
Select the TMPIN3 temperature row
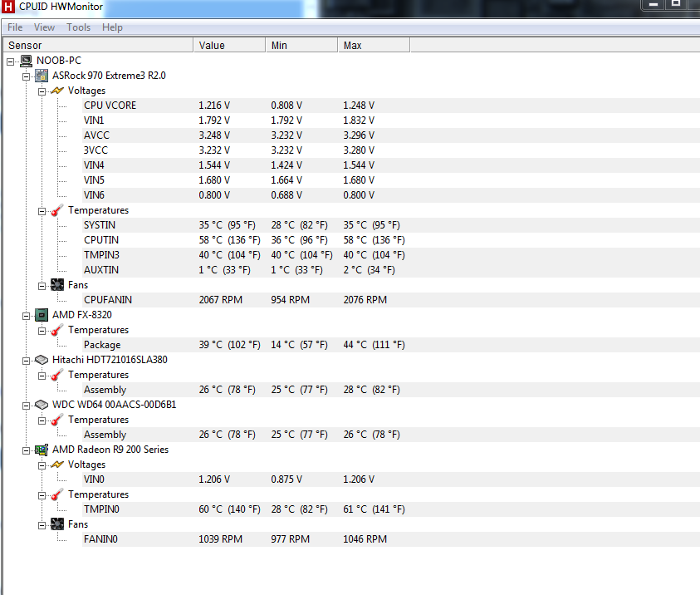[x=391, y=255]
